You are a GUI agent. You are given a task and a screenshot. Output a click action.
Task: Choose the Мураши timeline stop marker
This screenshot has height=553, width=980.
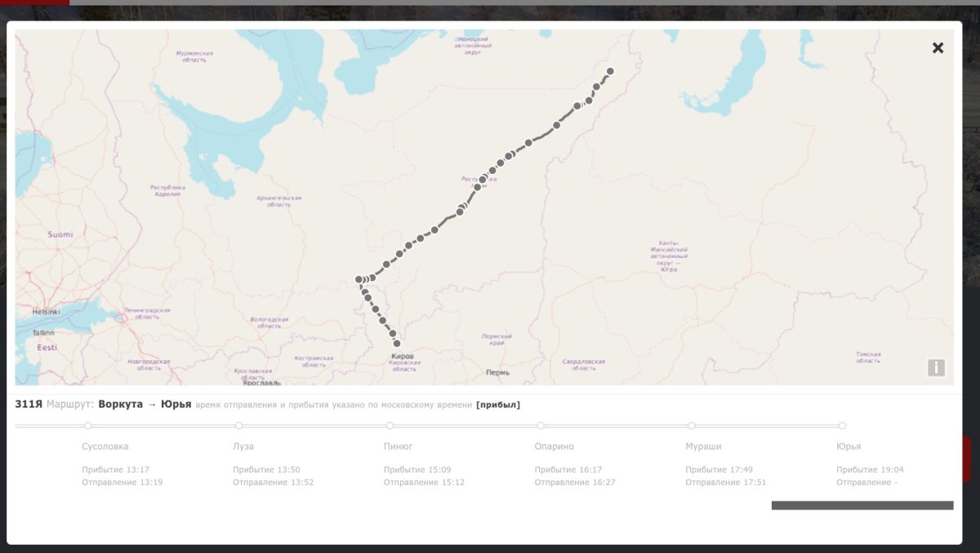[692, 426]
